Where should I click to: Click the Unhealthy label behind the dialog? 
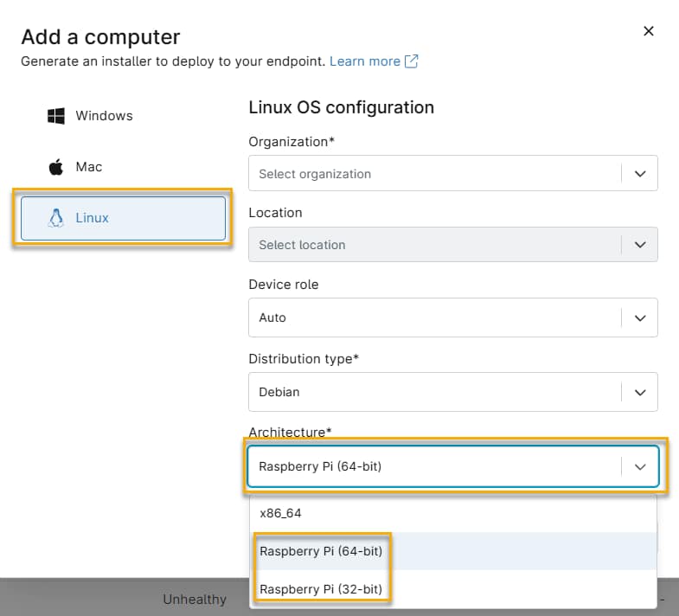click(x=195, y=600)
